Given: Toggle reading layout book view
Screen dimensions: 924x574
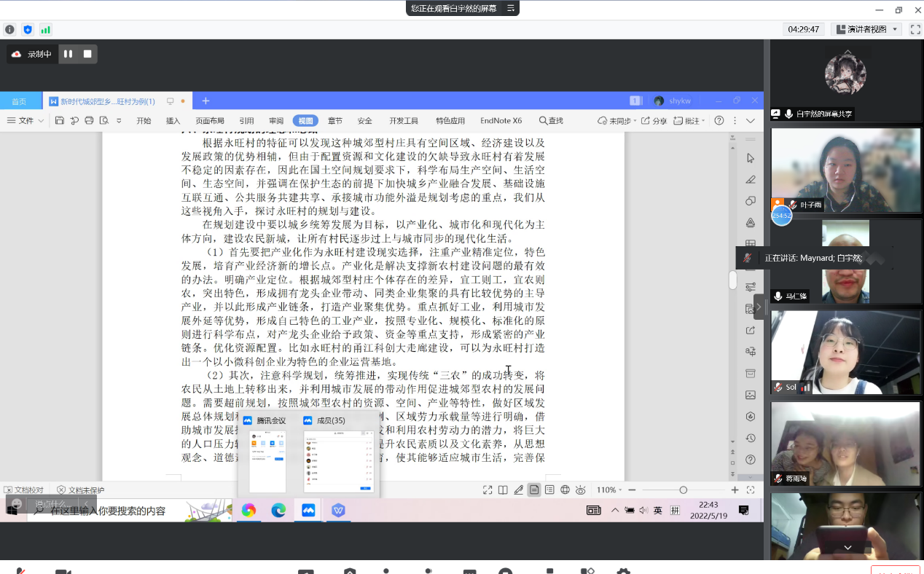Looking at the screenshot, I should [x=503, y=490].
